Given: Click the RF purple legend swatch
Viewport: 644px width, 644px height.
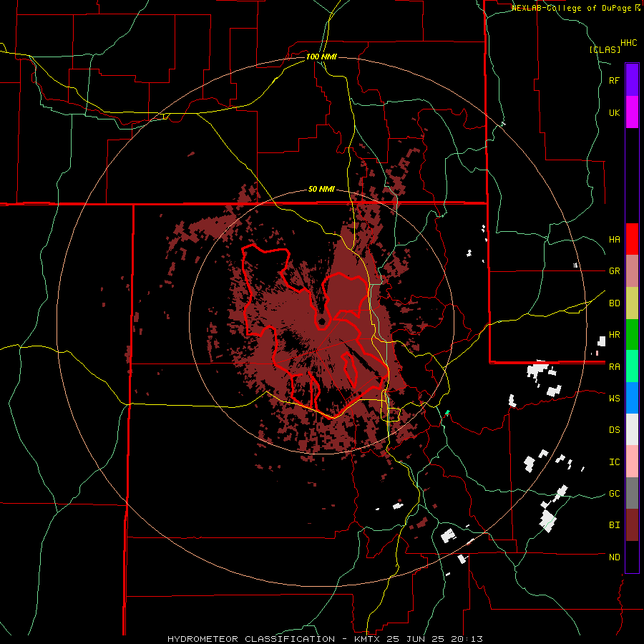Looking at the screenshot, I should click(x=632, y=80).
